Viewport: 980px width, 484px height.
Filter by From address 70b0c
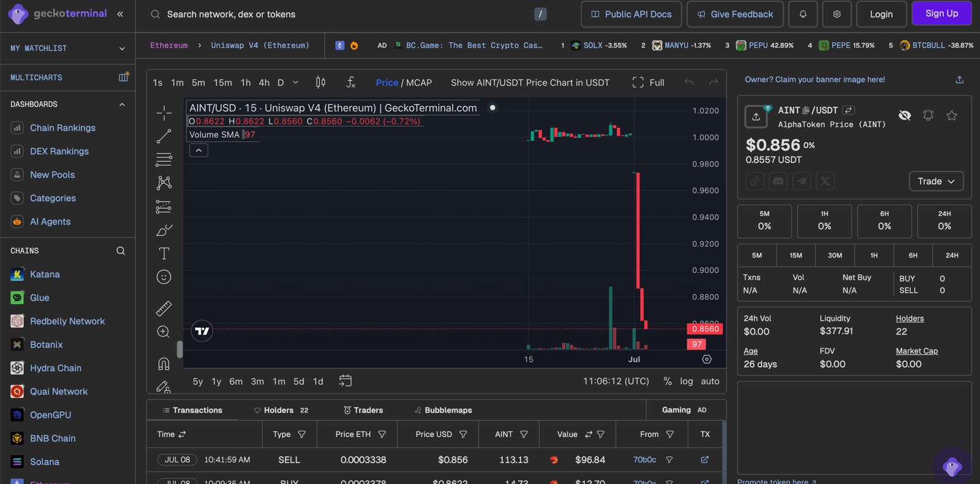(669, 460)
